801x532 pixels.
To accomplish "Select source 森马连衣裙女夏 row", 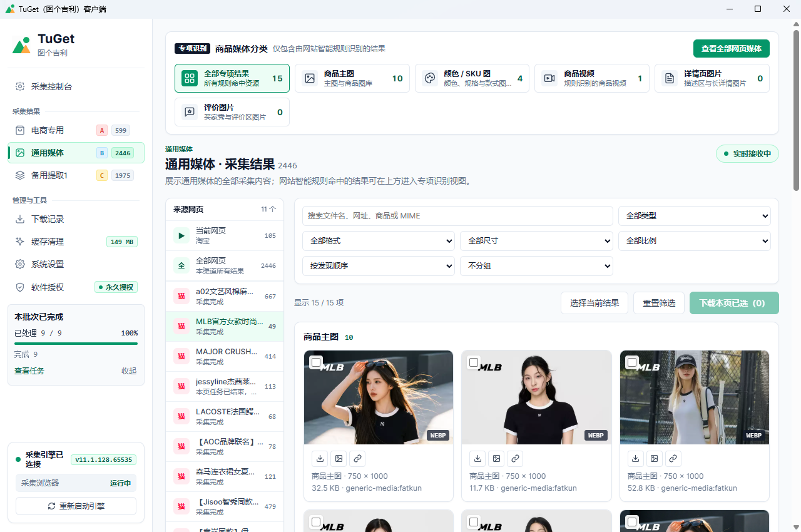I will tap(225, 476).
